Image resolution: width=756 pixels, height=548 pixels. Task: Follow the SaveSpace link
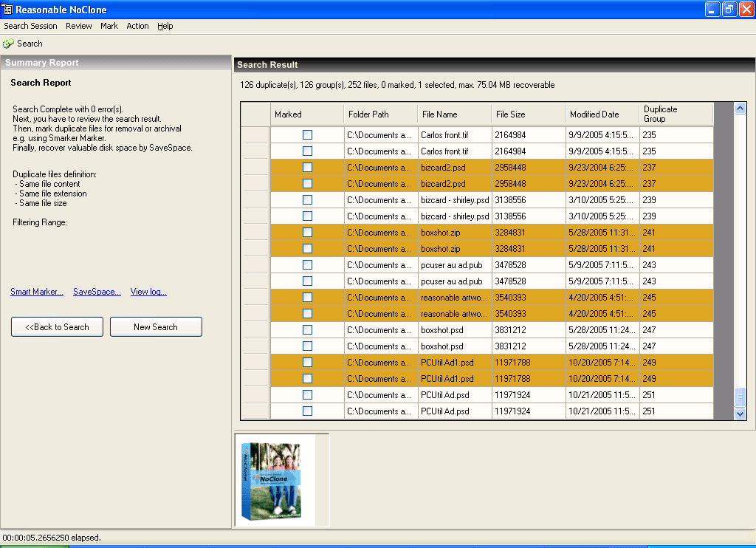pyautogui.click(x=97, y=292)
